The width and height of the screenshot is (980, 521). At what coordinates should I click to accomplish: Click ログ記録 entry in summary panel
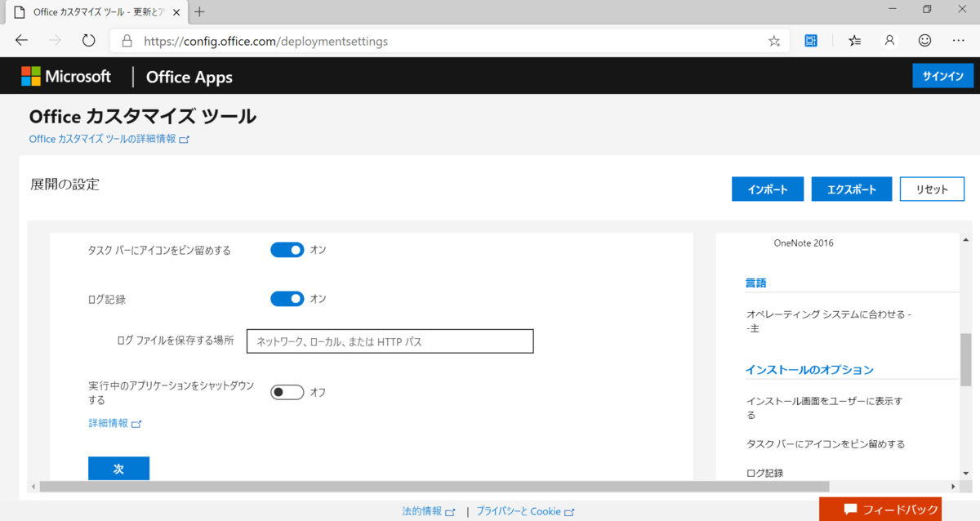pyautogui.click(x=764, y=473)
